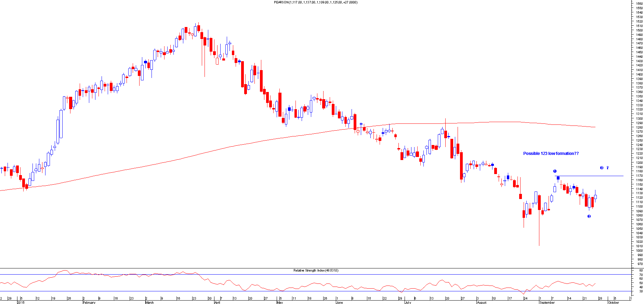Click the 1560 price axis label
Screen dimensions: 644x304
639,4
